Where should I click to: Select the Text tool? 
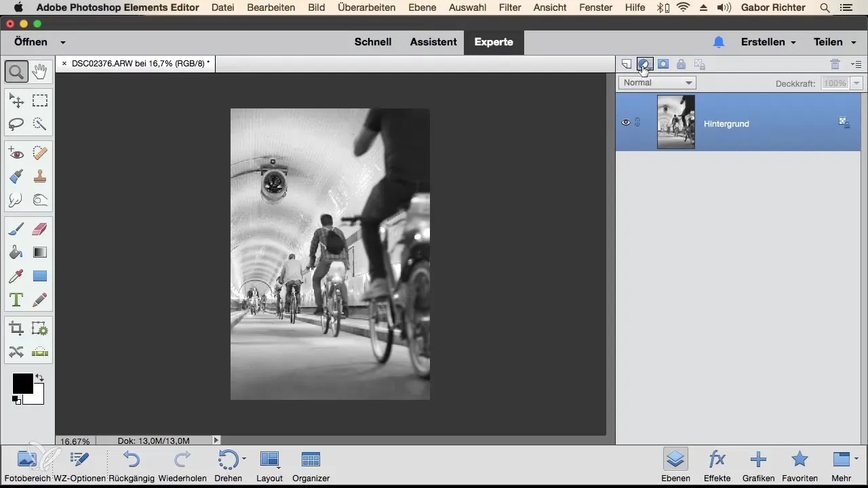16,299
